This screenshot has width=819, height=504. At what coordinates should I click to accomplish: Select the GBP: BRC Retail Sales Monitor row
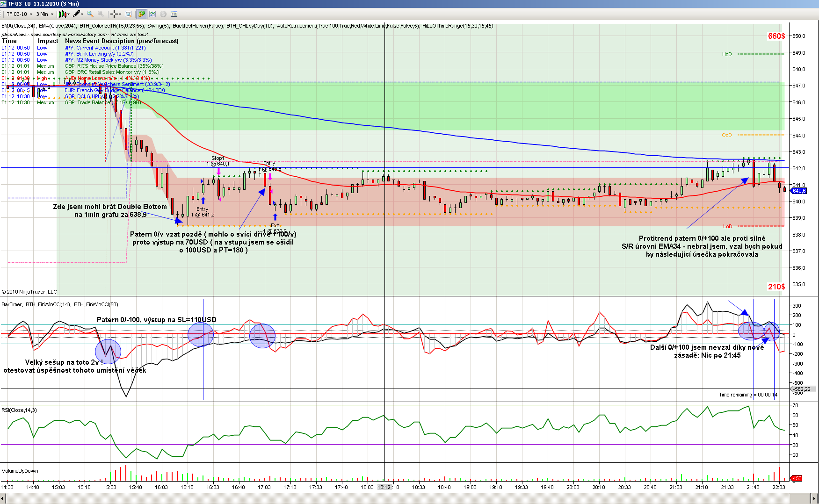(80, 72)
